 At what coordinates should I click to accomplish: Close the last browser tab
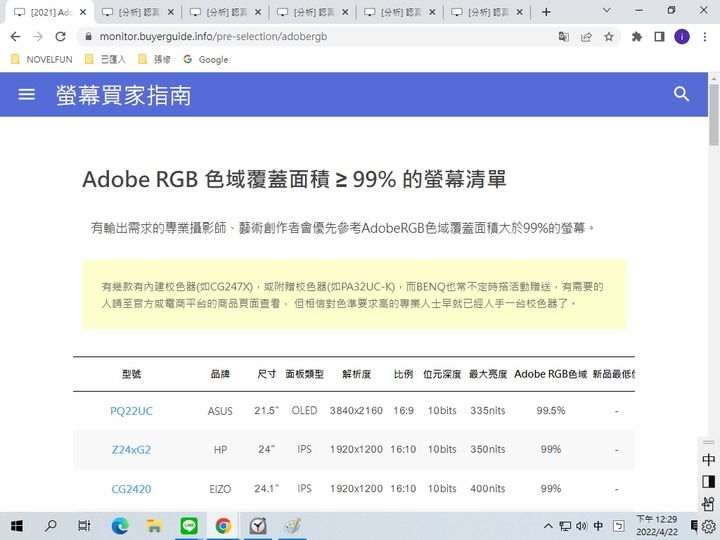[519, 12]
